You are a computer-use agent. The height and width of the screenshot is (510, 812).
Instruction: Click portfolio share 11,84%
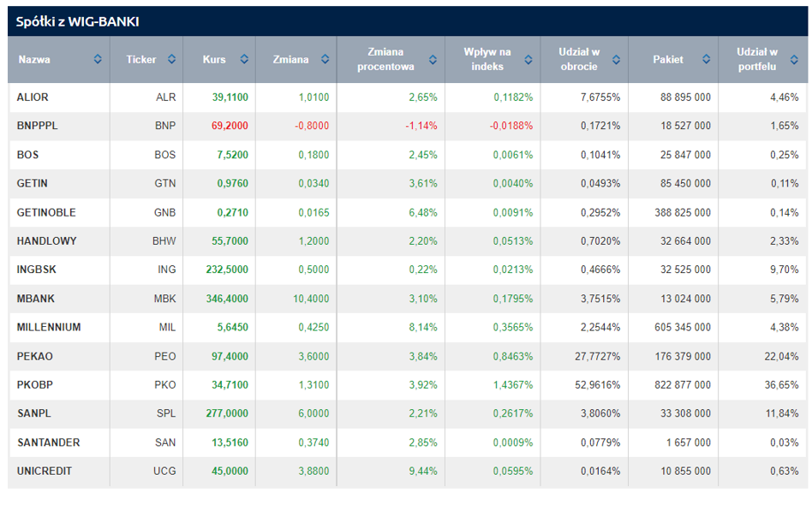782,413
